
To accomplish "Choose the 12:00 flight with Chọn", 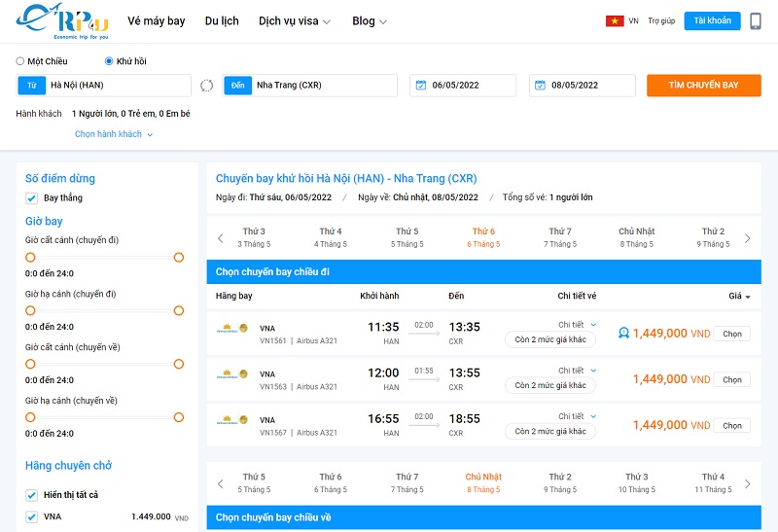I will (732, 379).
